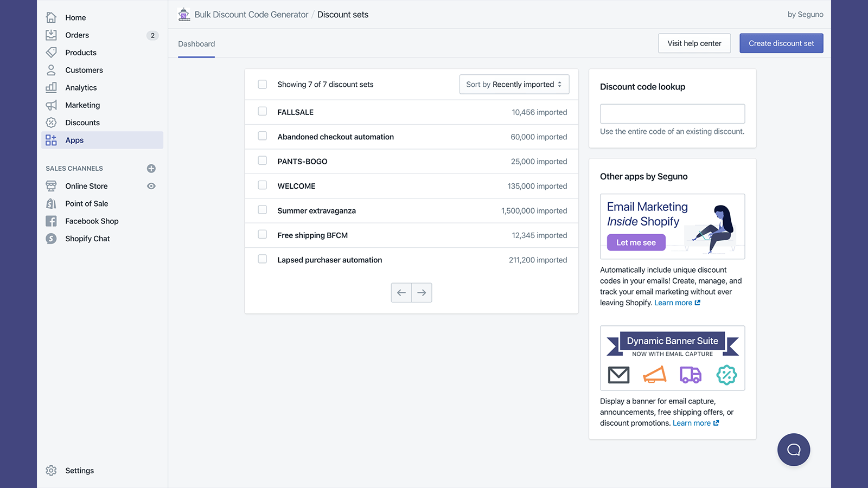This screenshot has height=488, width=868.
Task: Click inside the Discount code lookup field
Action: 672,113
